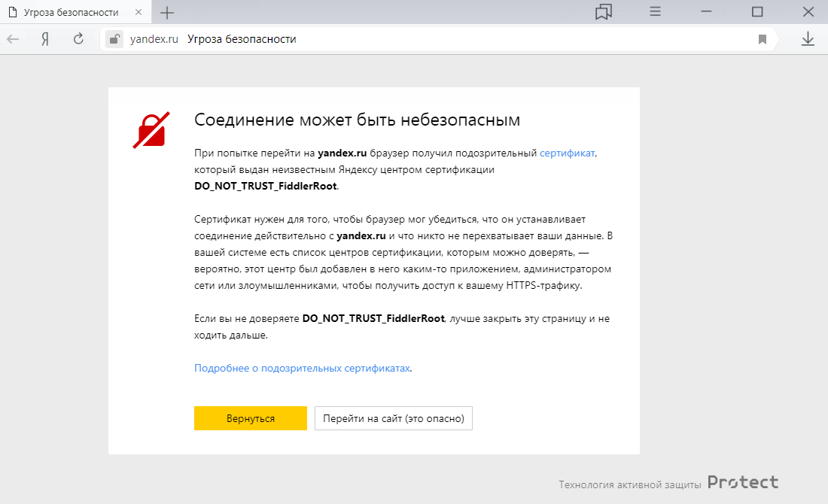Select the 'Угроза безопасности' tab

pos(75,11)
